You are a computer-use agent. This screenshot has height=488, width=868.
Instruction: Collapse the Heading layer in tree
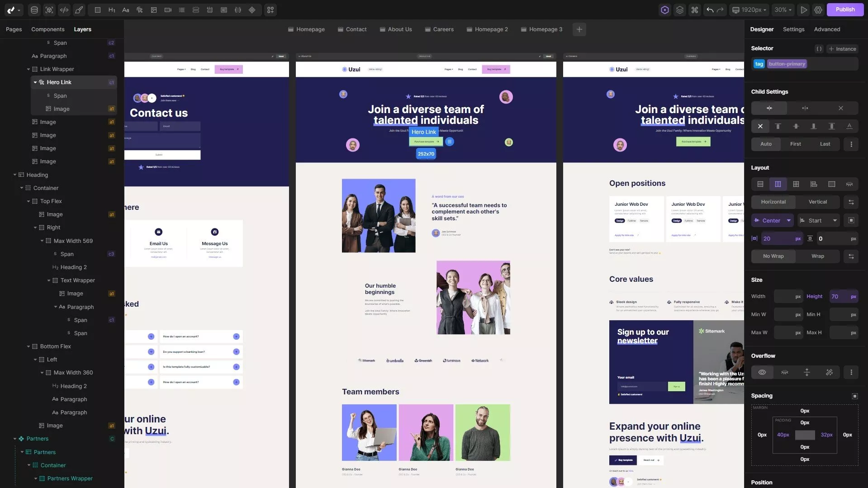point(15,175)
